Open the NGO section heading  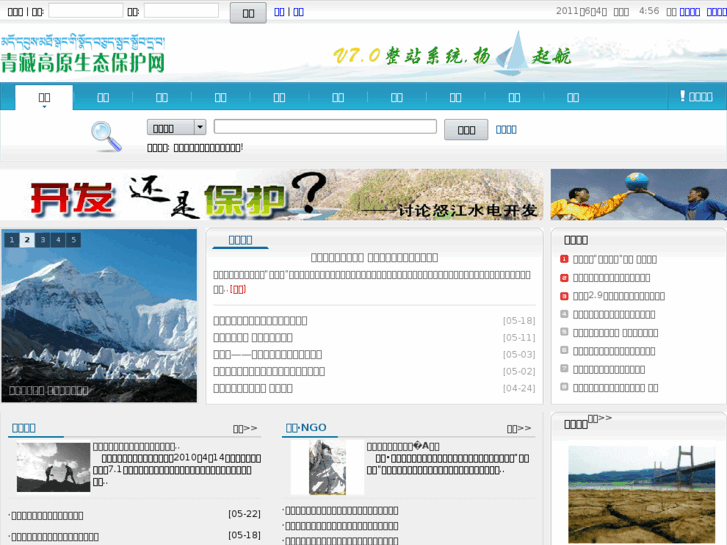coord(306,428)
